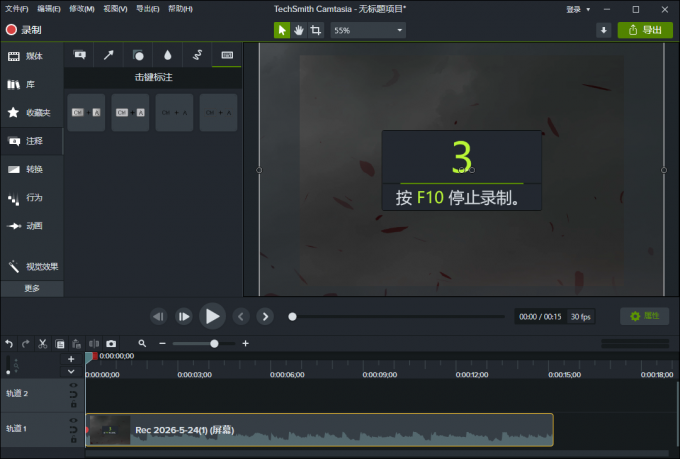680x459 pixels.
Task: Start recording with the 录制 button
Action: [23, 30]
